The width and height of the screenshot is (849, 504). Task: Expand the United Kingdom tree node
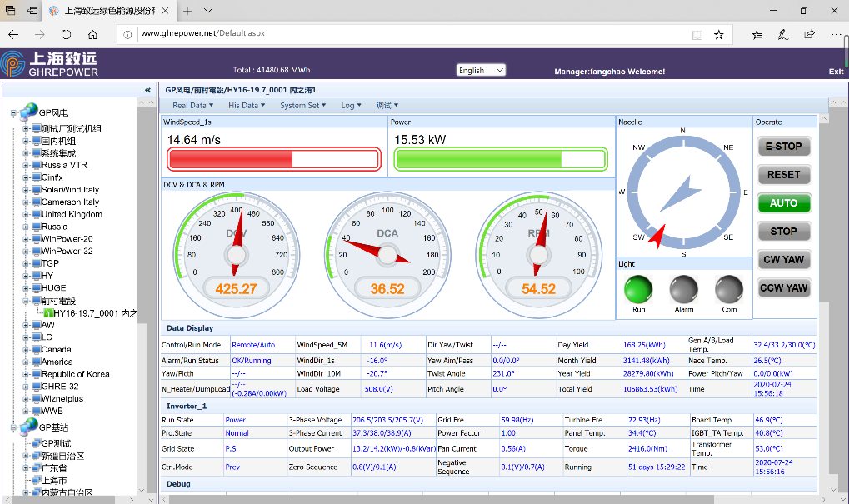tap(26, 214)
